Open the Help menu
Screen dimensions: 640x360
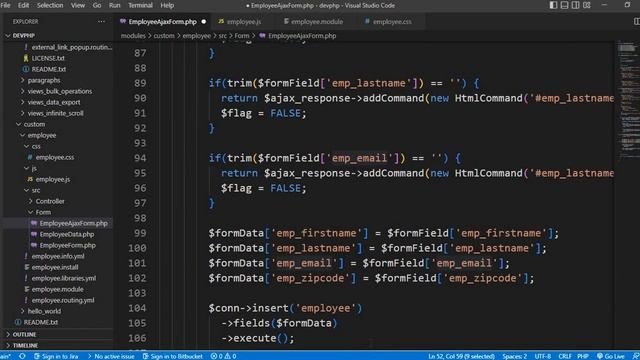coord(167,5)
